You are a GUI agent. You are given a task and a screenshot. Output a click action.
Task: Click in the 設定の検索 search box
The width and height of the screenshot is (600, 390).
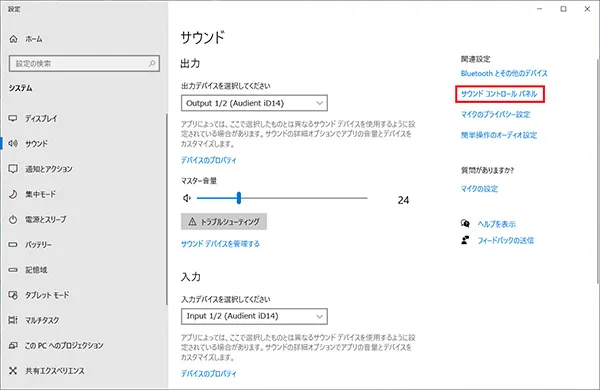[x=84, y=64]
